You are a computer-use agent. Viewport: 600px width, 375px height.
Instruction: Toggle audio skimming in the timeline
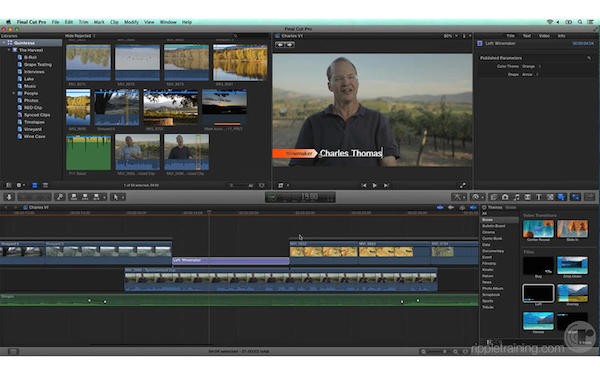[x=451, y=207]
